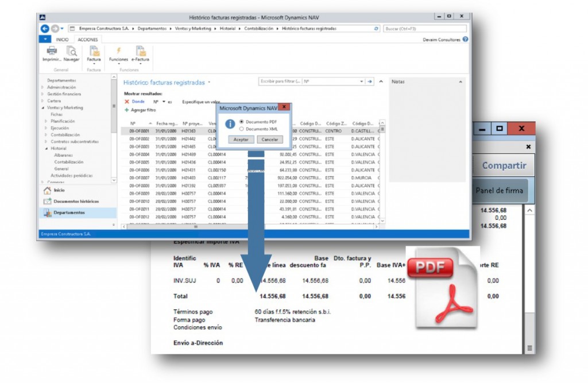Switch to the ACCIONES ribbon tab
This screenshot has width=588, height=383.
88,40
